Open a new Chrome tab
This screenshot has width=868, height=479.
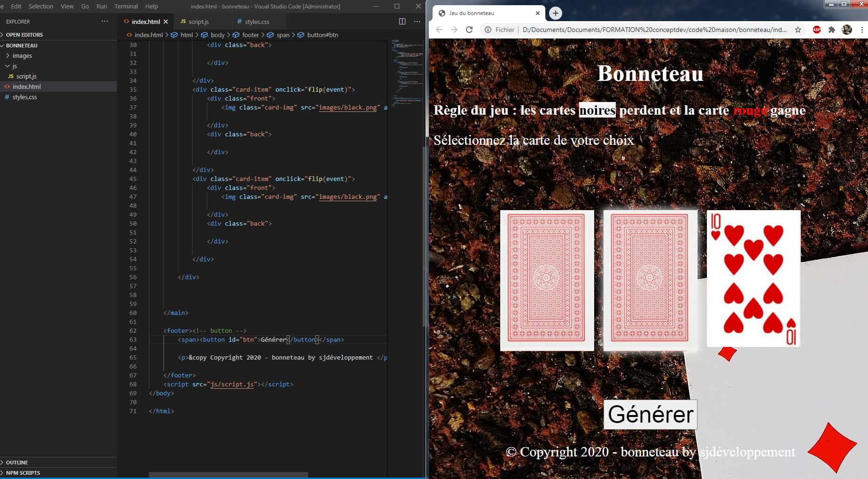[x=555, y=13]
